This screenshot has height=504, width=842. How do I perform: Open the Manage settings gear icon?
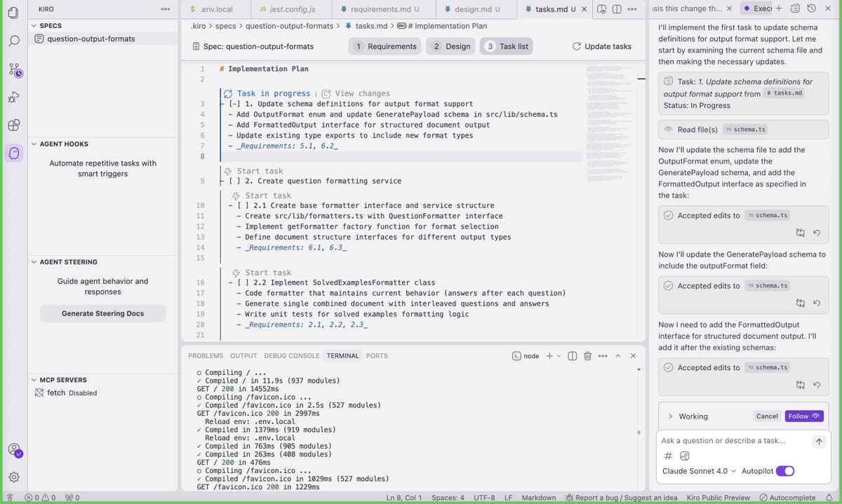point(13,477)
